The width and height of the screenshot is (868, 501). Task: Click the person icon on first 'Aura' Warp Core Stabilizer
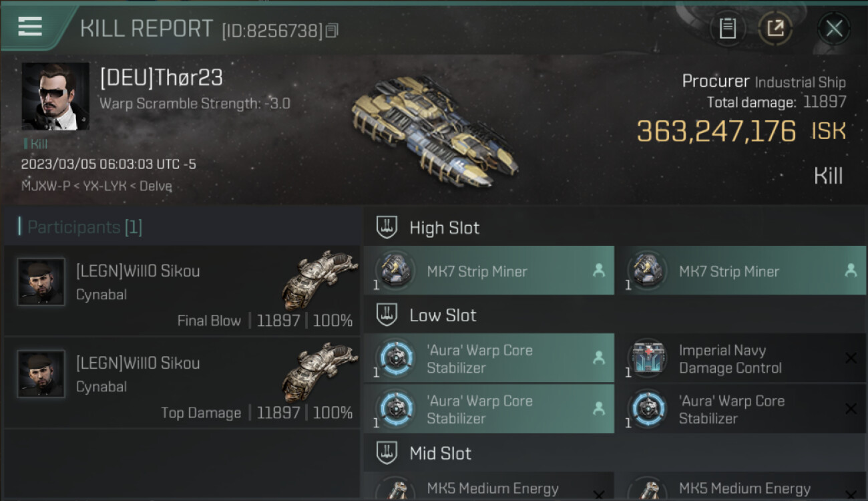599,358
